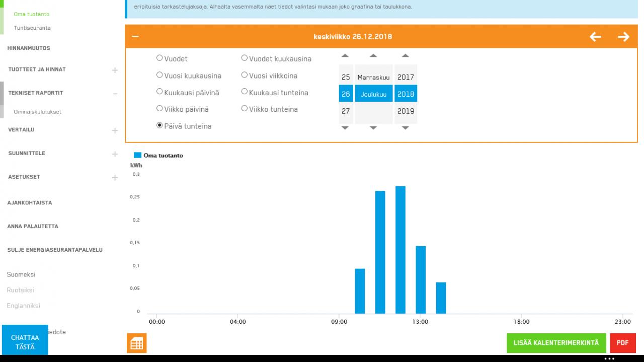The width and height of the screenshot is (644, 362).
Task: Export chart with PDF button
Action: click(x=622, y=343)
